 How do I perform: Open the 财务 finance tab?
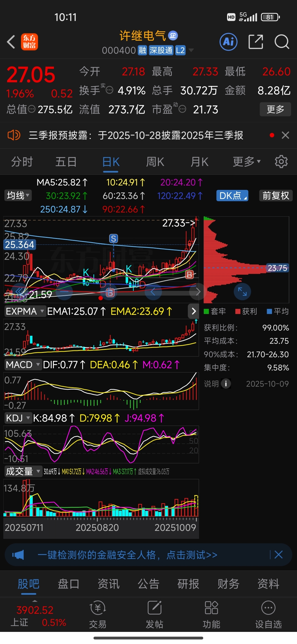[x=229, y=583]
